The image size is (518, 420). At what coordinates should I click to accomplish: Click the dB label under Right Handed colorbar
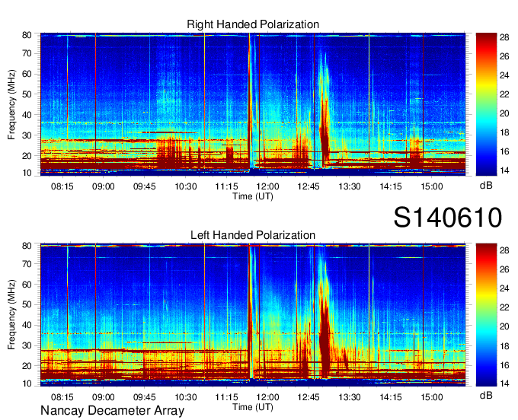point(486,186)
